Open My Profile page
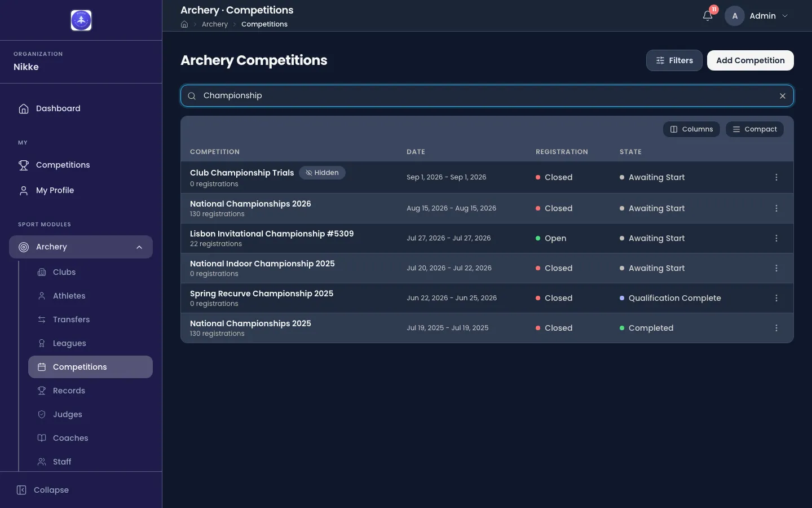 click(81, 190)
